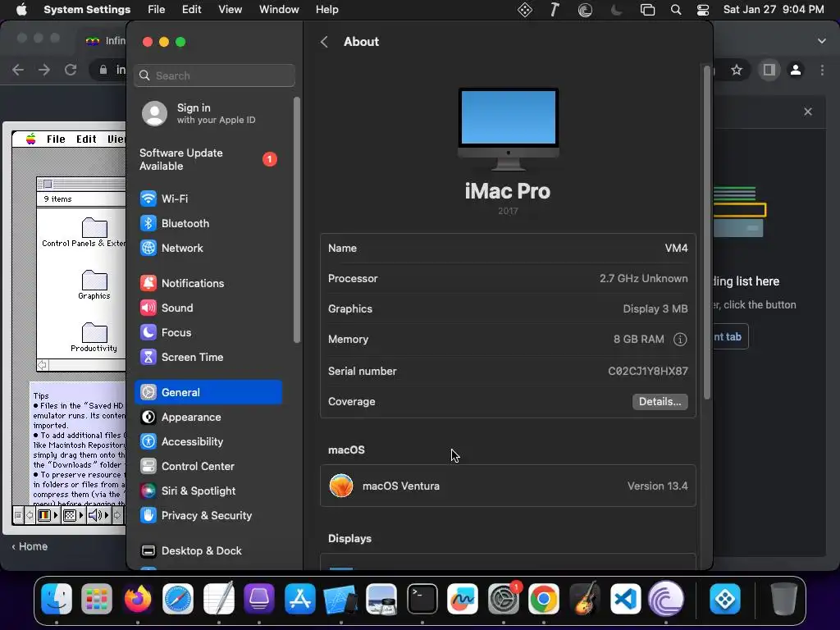
Task: Click the macOS Ventura row
Action: (x=508, y=486)
